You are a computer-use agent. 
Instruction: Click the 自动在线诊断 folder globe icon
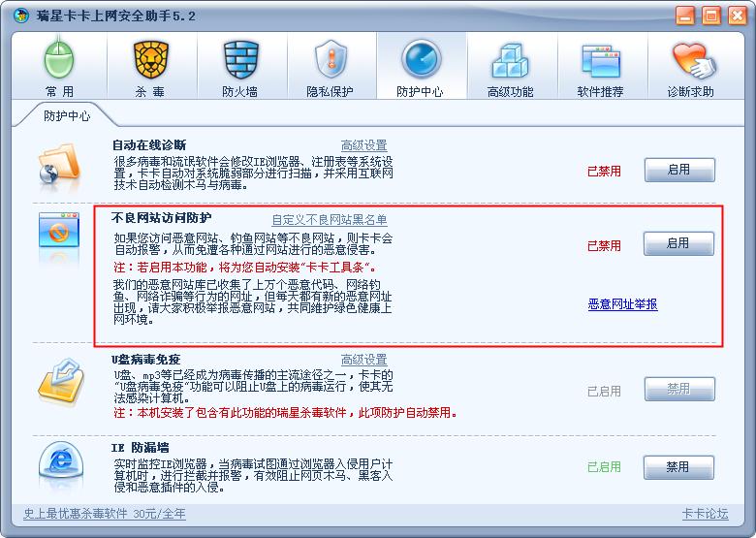[x=59, y=164]
